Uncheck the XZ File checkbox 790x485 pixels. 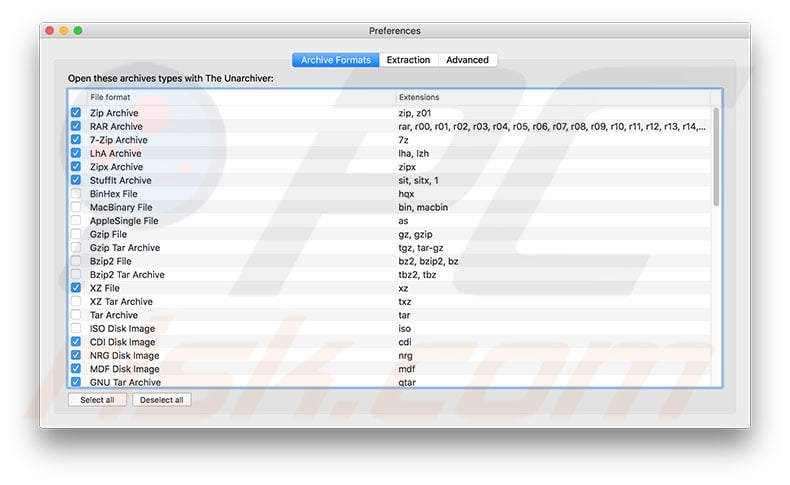click(76, 288)
